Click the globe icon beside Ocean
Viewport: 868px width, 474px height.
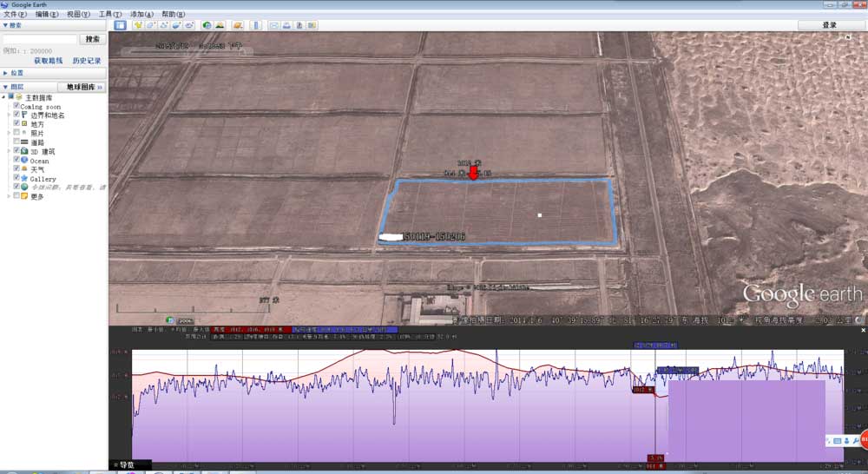(x=24, y=160)
